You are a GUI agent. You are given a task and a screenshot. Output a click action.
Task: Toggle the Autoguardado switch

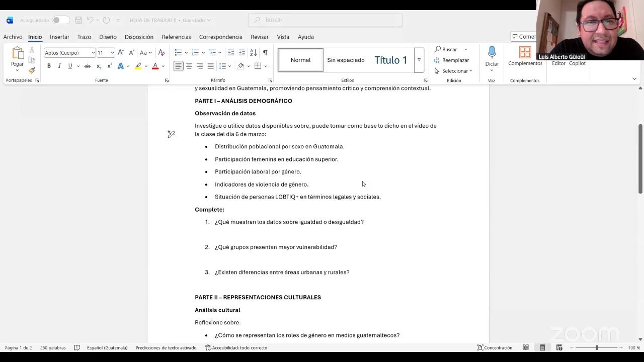[61, 20]
